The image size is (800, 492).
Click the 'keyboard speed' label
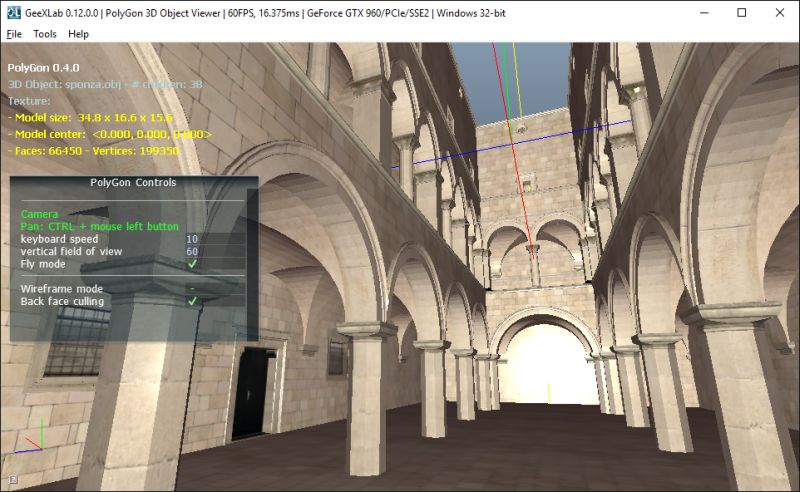[59, 239]
